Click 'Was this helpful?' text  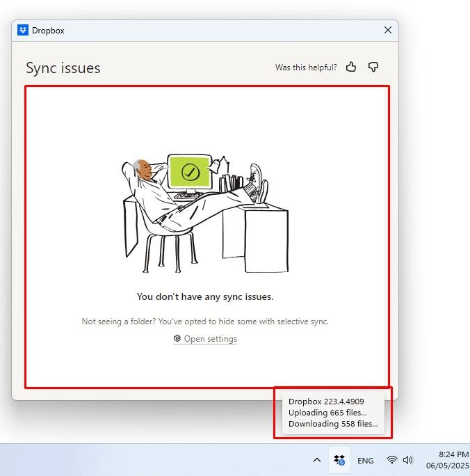click(306, 67)
